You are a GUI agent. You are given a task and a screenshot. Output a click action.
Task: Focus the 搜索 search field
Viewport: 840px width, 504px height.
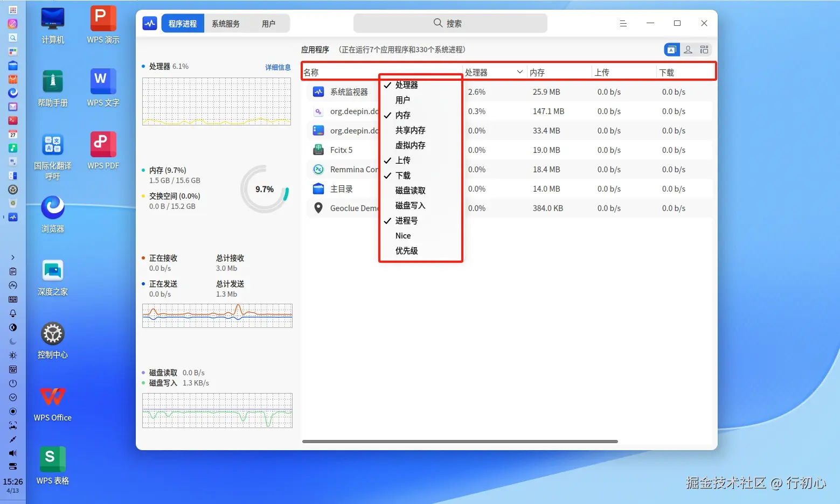coord(450,23)
